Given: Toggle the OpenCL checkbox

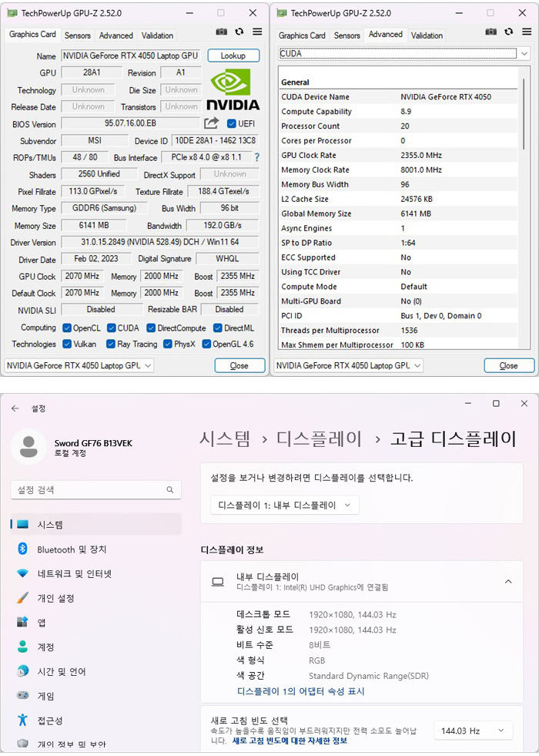Looking at the screenshot, I should click(x=67, y=328).
